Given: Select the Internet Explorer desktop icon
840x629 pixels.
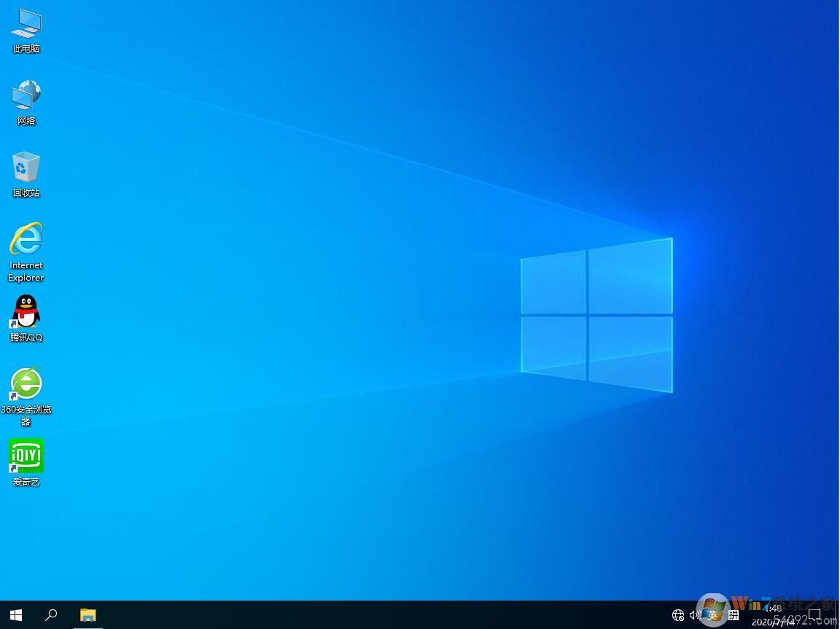Looking at the screenshot, I should pyautogui.click(x=26, y=241).
